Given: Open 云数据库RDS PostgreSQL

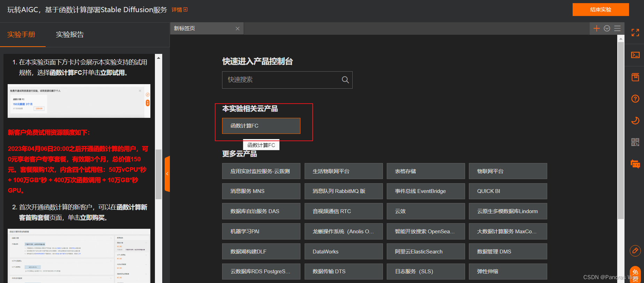Looking at the screenshot, I should point(261,272).
